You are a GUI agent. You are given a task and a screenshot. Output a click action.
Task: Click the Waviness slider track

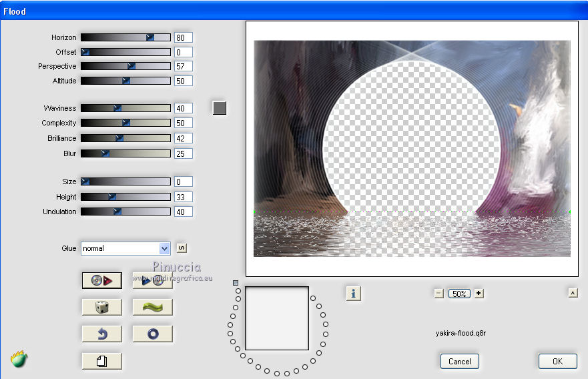click(125, 108)
